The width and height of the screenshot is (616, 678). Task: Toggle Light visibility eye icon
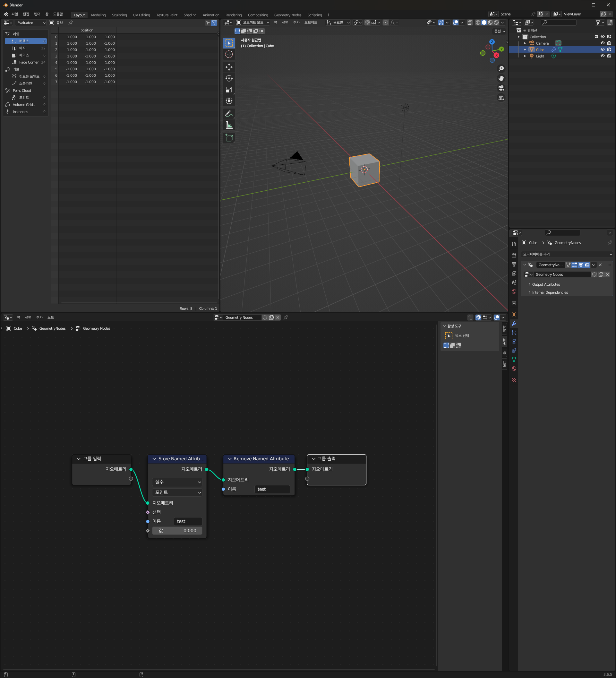click(603, 56)
